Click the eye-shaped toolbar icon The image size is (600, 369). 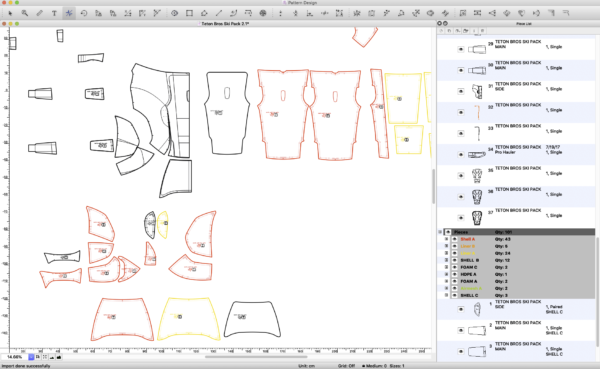point(174,13)
